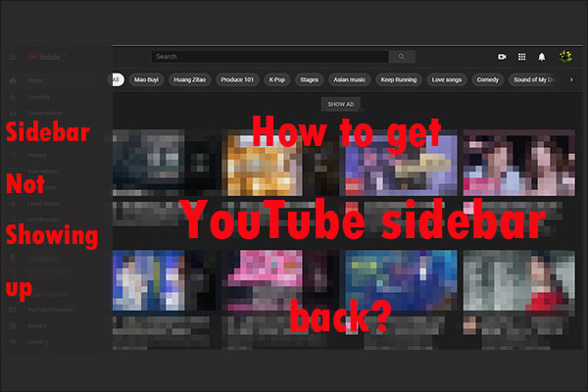
Task: Choose the Keep Running chip
Action: (x=399, y=79)
